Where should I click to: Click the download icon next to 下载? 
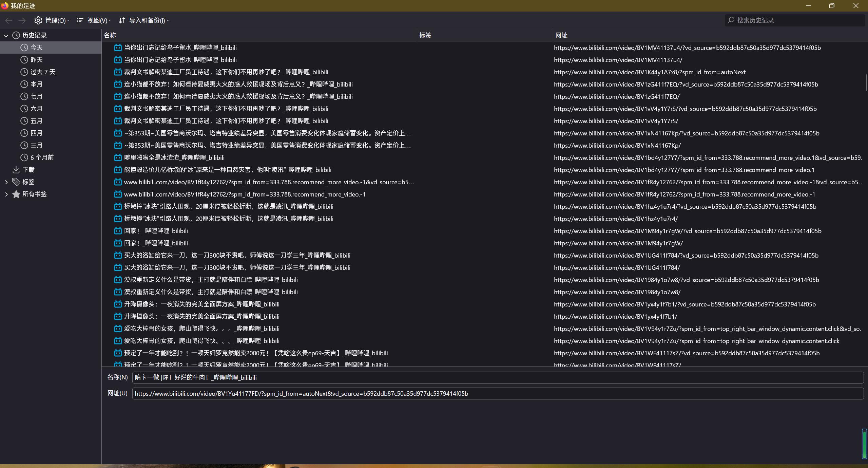click(16, 169)
